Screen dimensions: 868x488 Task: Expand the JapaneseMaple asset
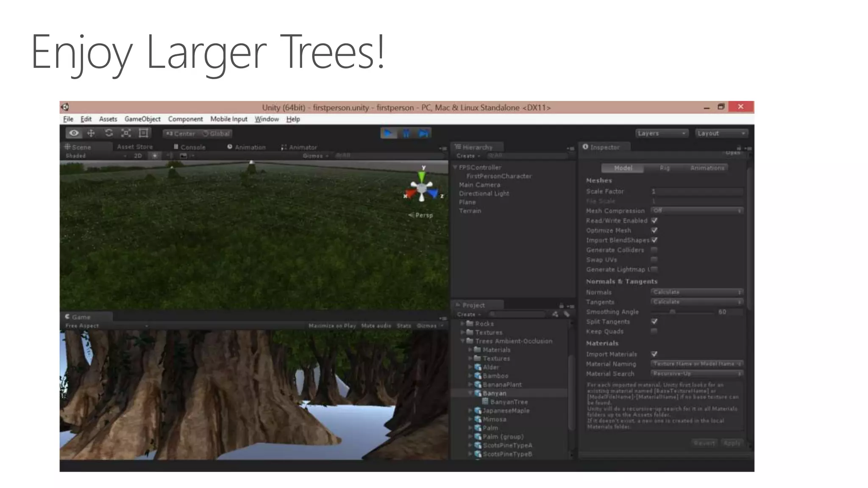coord(470,410)
